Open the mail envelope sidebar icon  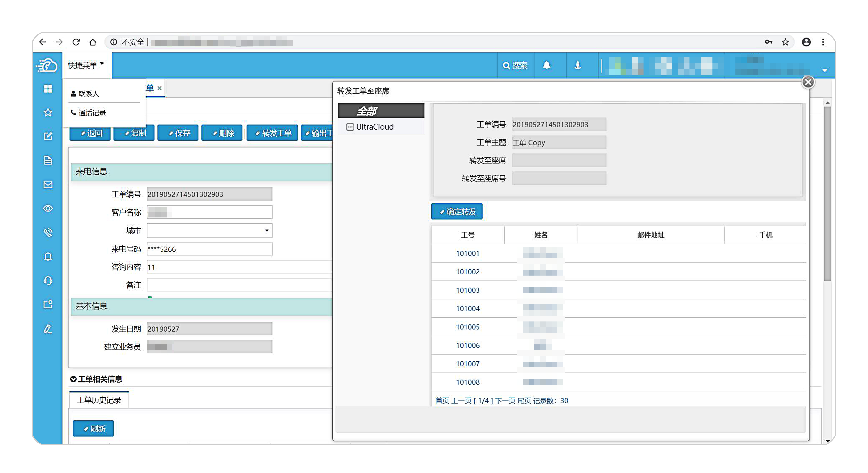click(x=48, y=185)
